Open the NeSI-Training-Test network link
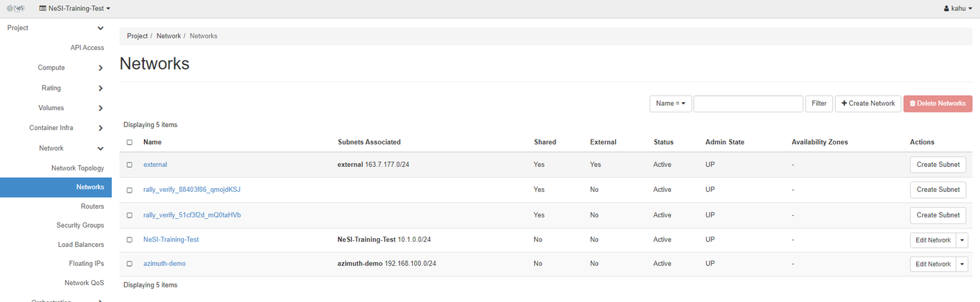Image resolution: width=980 pixels, height=302 pixels. tap(171, 240)
